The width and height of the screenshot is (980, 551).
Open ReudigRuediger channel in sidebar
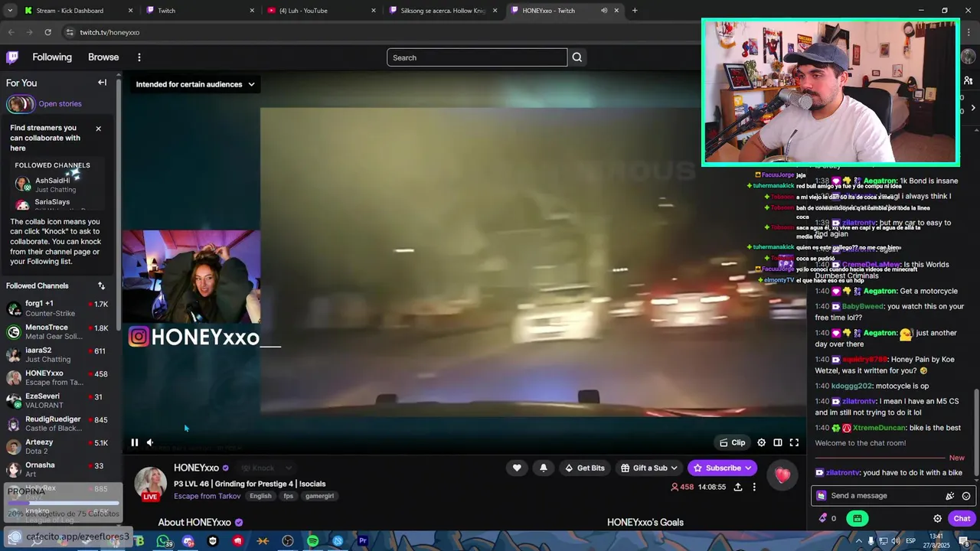click(x=59, y=423)
